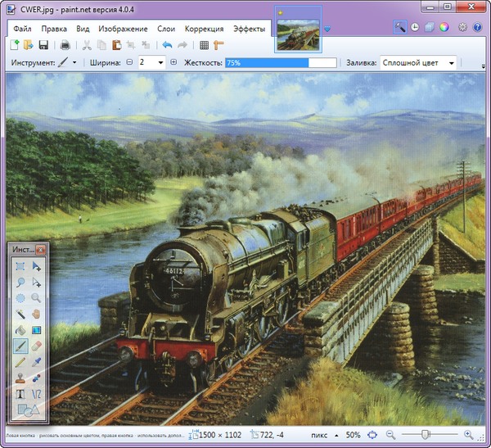This screenshot has width=491, height=448.
Task: Select the Pencil tool
Action: click(x=20, y=362)
